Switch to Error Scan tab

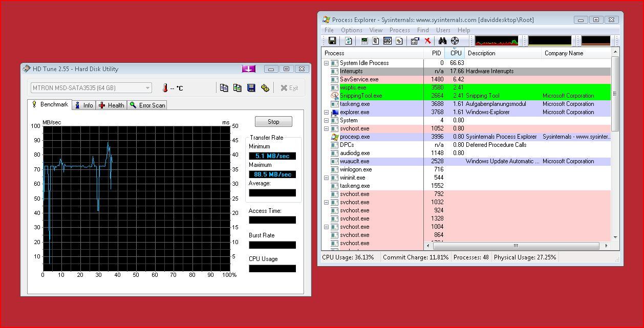point(147,105)
